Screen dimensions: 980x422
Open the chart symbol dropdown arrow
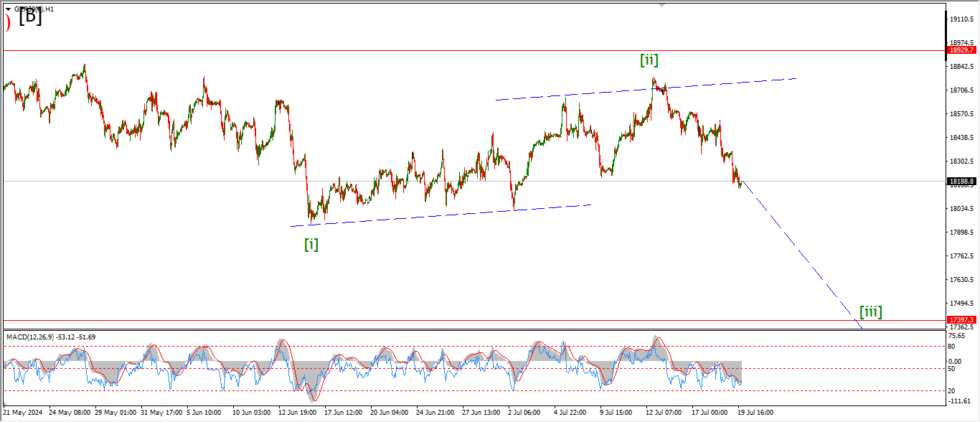tap(8, 9)
